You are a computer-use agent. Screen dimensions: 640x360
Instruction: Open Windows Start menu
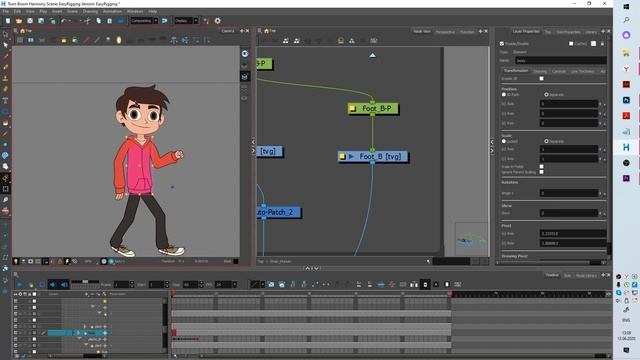click(x=626, y=7)
